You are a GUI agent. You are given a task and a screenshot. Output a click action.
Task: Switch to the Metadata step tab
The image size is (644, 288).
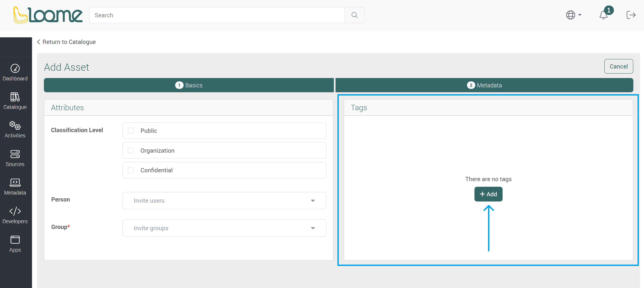pyautogui.click(x=484, y=85)
